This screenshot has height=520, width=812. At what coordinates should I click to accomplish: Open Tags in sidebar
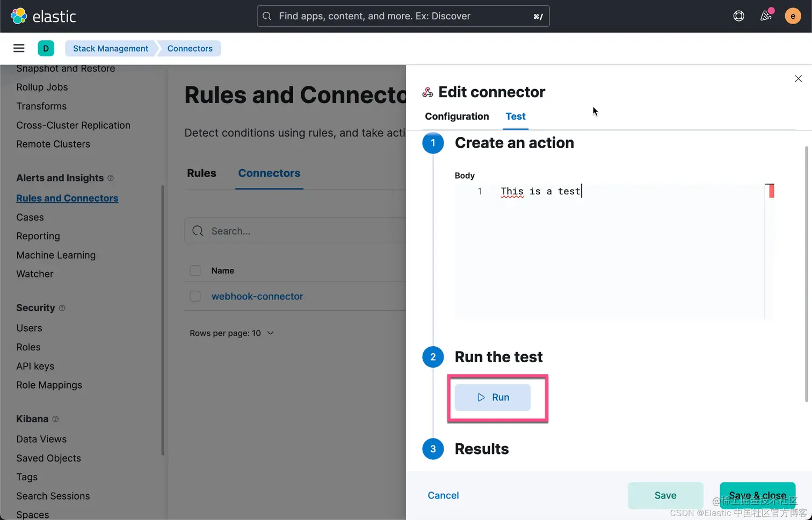(27, 477)
